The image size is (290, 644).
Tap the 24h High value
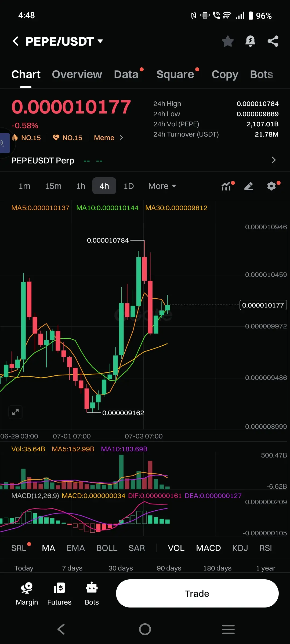(x=258, y=104)
